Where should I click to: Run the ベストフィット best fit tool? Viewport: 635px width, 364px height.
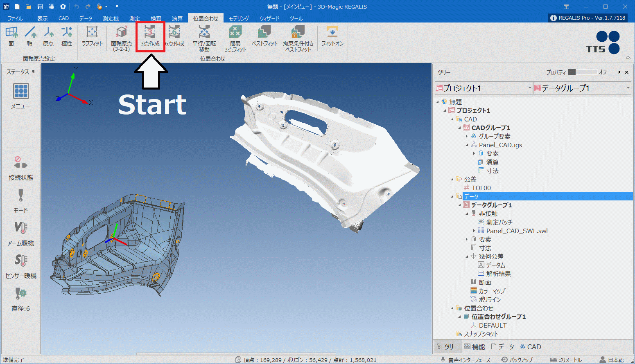tap(264, 36)
